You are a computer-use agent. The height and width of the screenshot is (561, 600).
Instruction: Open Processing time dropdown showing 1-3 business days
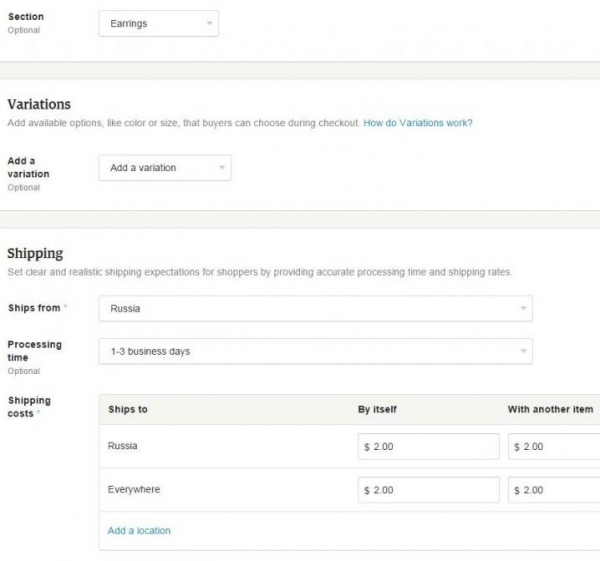tap(315, 351)
